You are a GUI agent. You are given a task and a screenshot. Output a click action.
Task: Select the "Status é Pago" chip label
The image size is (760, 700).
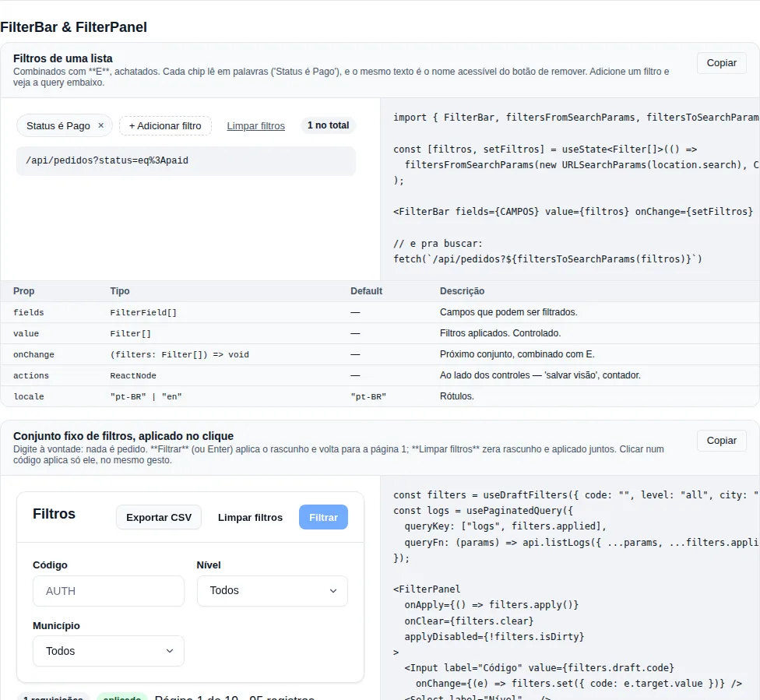58,125
